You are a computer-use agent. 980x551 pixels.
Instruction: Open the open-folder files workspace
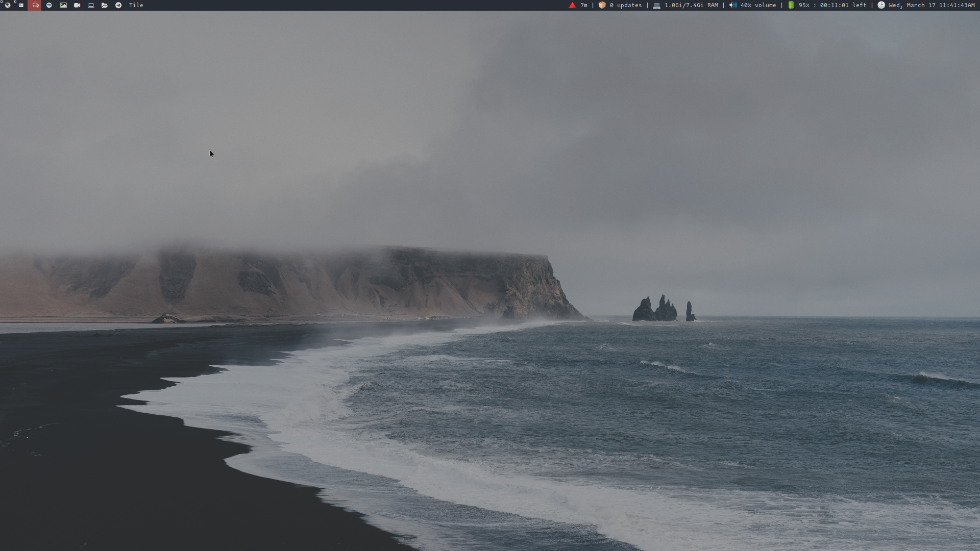click(x=105, y=5)
